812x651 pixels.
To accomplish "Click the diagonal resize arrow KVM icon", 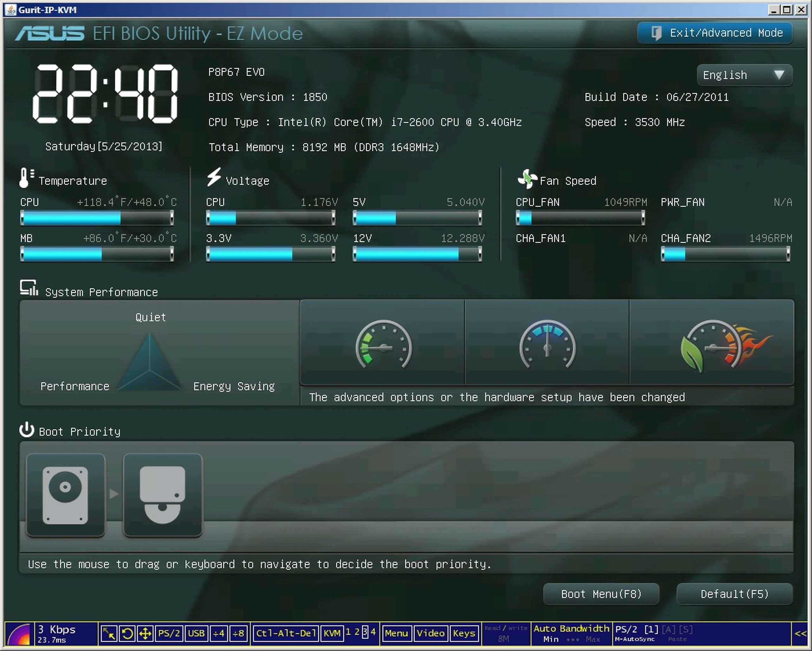I will [109, 634].
